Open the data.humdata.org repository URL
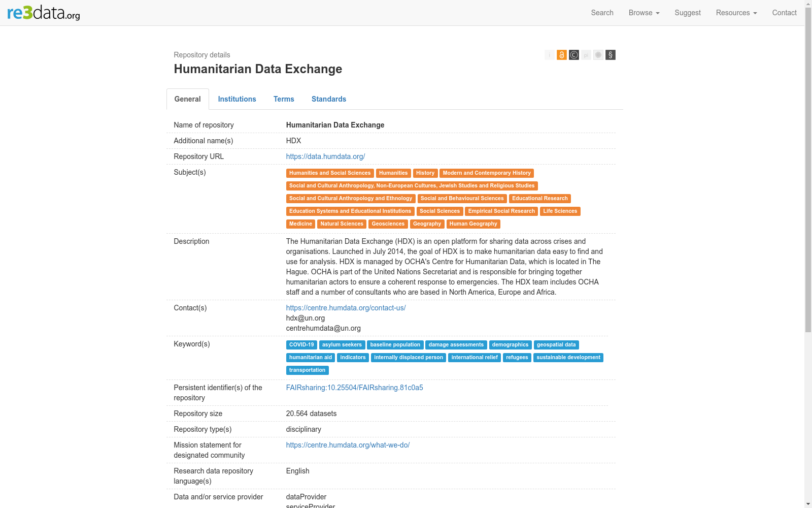Image resolution: width=812 pixels, height=508 pixels. pos(325,156)
